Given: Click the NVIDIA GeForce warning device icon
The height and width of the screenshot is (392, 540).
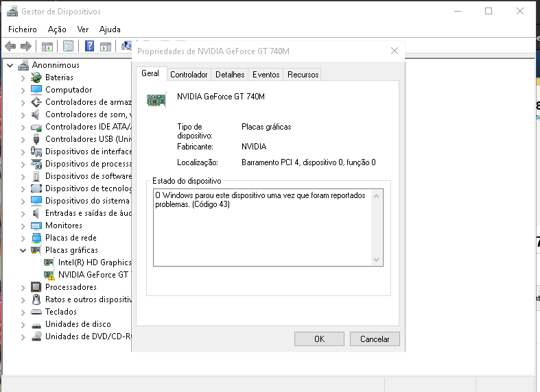Looking at the screenshot, I should [49, 275].
